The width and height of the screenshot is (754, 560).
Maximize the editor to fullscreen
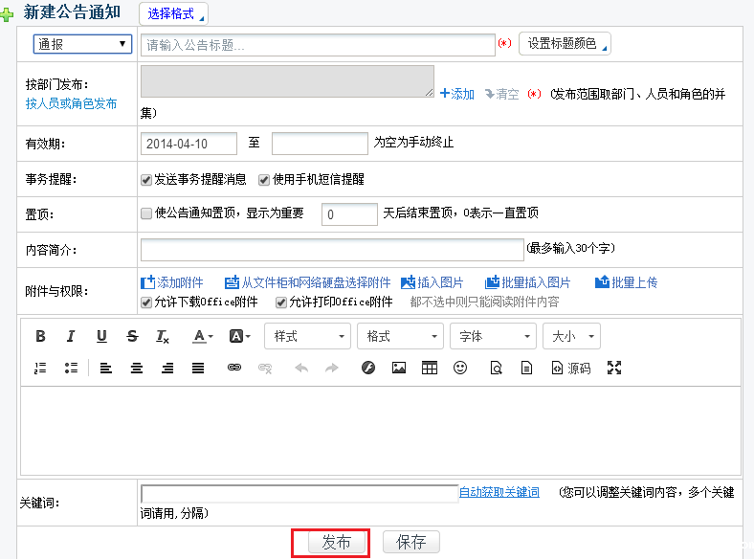tap(614, 368)
